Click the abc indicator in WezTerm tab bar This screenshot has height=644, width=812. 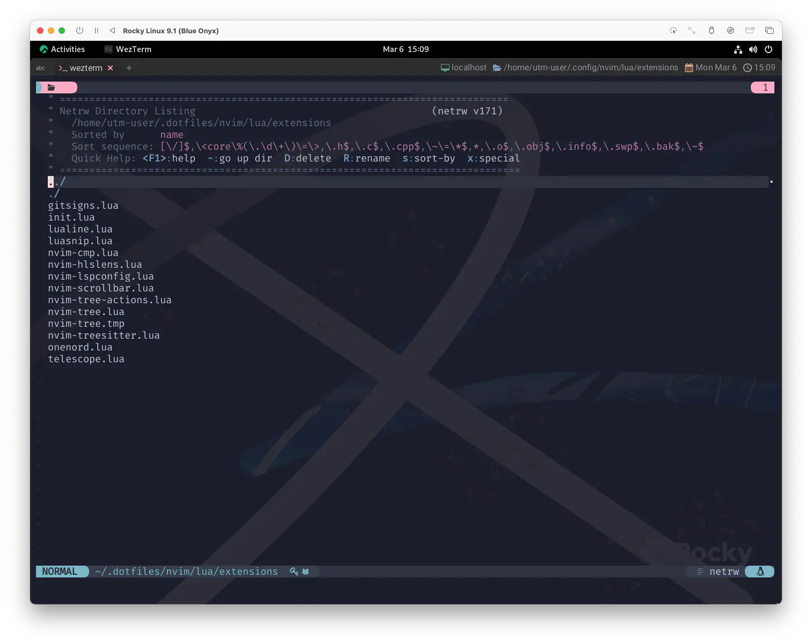(40, 68)
